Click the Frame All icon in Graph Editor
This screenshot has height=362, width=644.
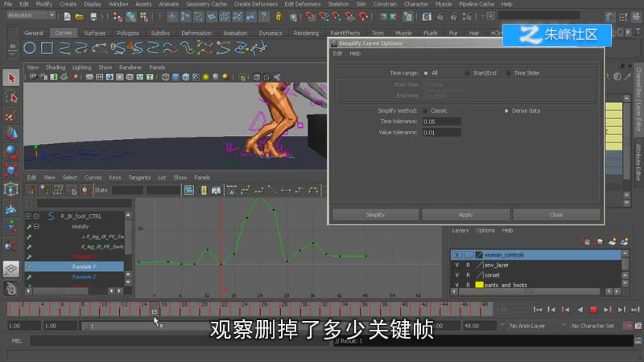pos(189,190)
